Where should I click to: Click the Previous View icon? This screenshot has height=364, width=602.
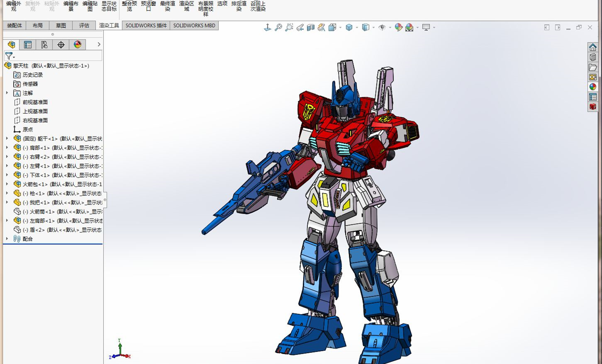coord(300,27)
